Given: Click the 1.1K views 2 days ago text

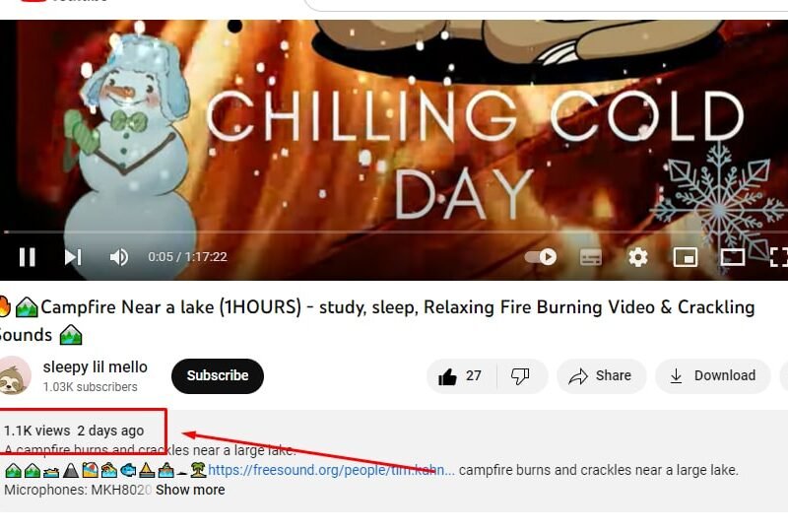Looking at the screenshot, I should [x=74, y=431].
